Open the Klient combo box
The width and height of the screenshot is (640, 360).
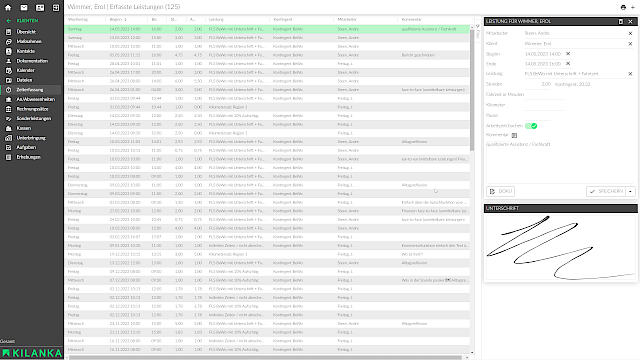[x=576, y=43]
